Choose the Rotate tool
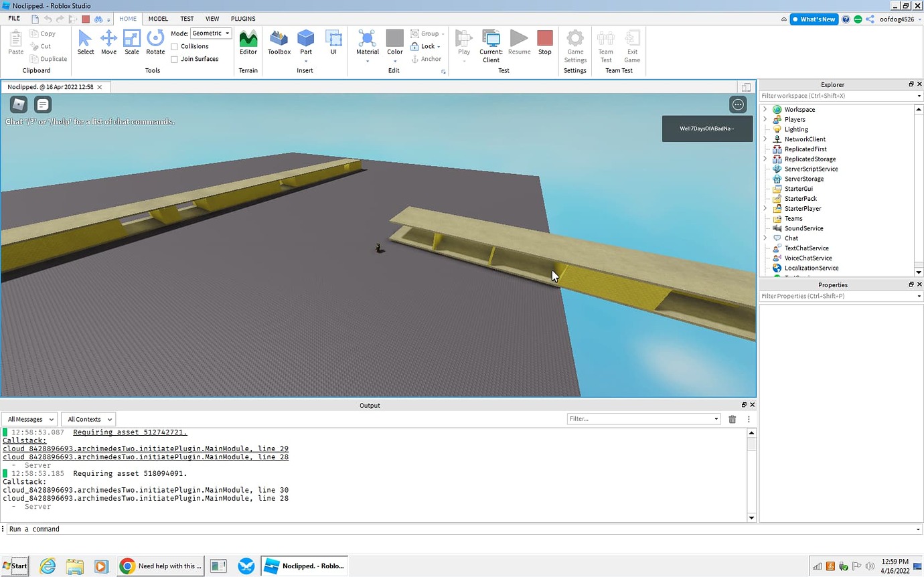924x577 pixels. pyautogui.click(x=155, y=42)
